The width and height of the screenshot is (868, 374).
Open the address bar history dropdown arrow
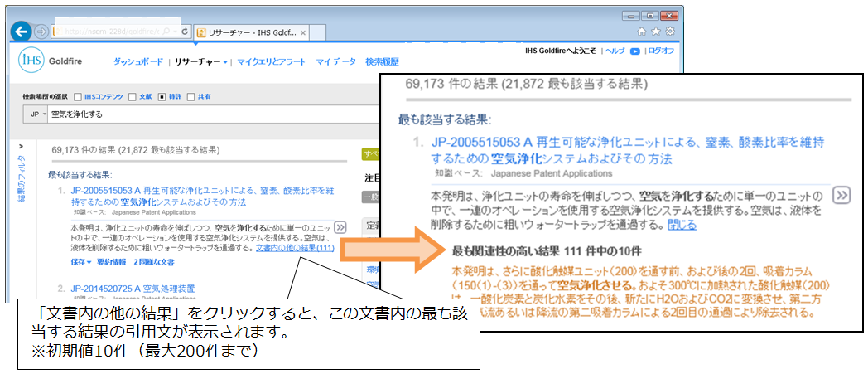(176, 32)
